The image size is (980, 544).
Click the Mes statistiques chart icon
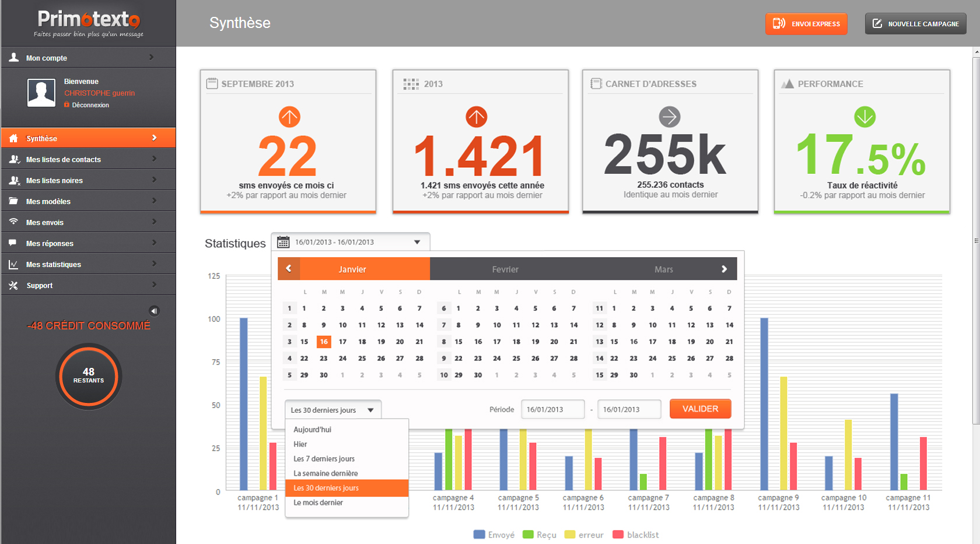tap(13, 264)
